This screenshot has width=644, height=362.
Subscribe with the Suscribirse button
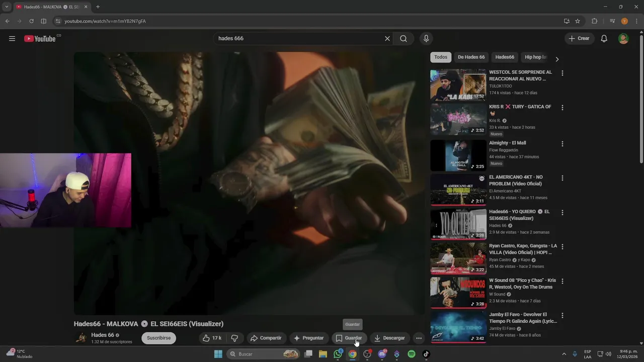tap(159, 338)
